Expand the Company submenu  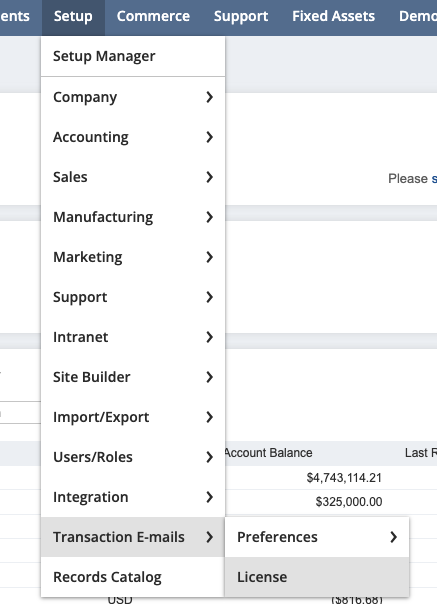[x=133, y=97]
